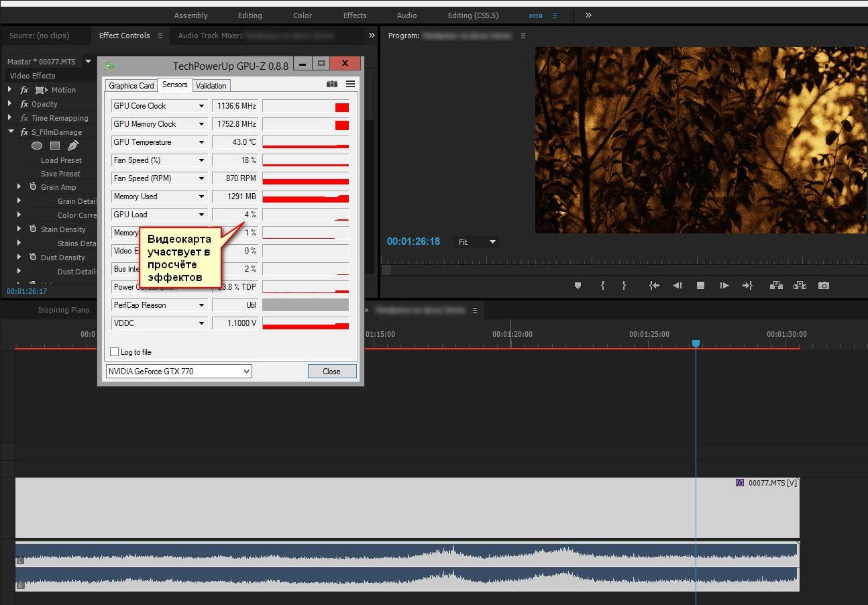Open the Master 00077.MTS clip dropdown

(88, 61)
